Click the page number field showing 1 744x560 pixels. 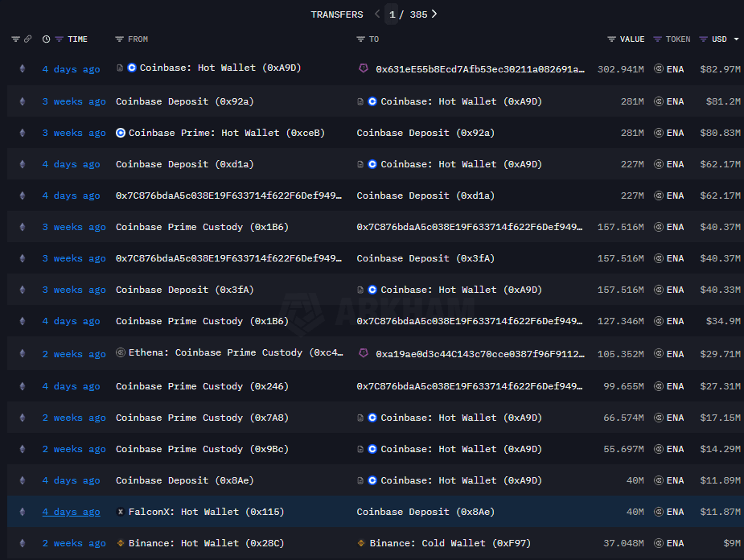(x=392, y=14)
